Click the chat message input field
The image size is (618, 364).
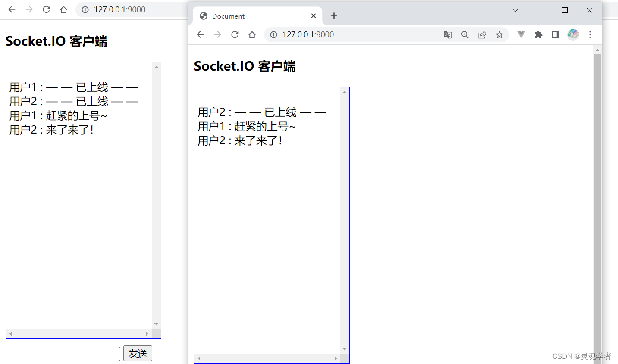pos(63,353)
